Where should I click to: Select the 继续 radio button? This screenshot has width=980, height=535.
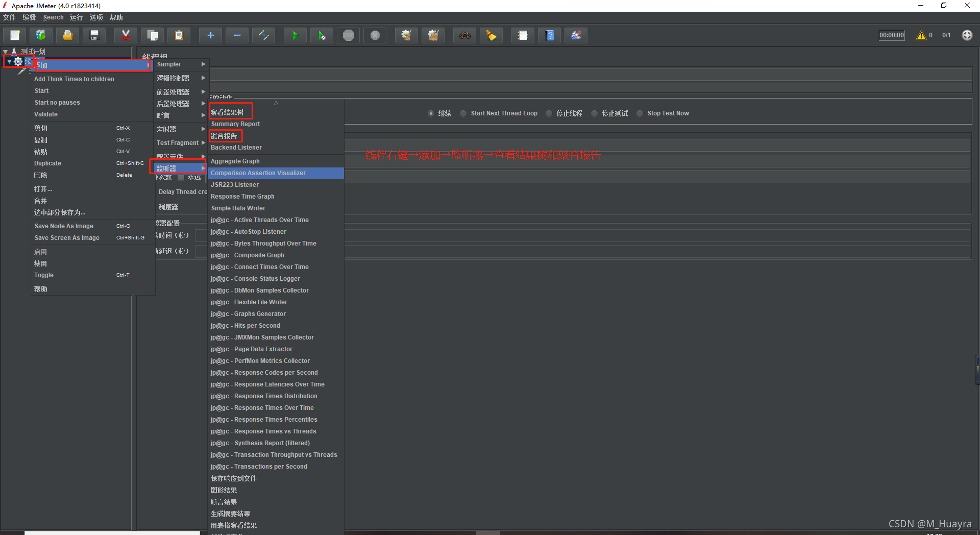tap(431, 113)
